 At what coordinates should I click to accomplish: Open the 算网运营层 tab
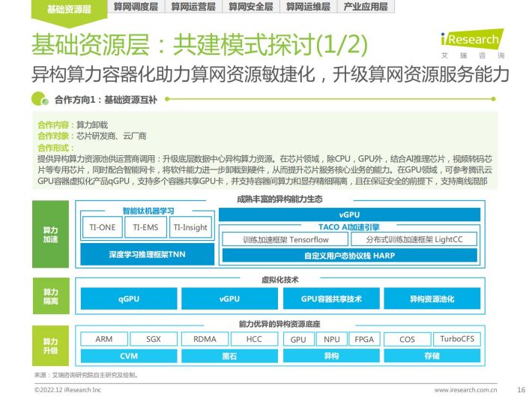coord(193,7)
